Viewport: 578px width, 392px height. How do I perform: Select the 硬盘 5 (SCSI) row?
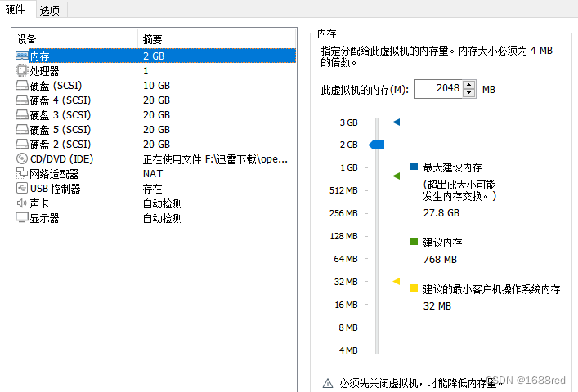click(x=155, y=130)
